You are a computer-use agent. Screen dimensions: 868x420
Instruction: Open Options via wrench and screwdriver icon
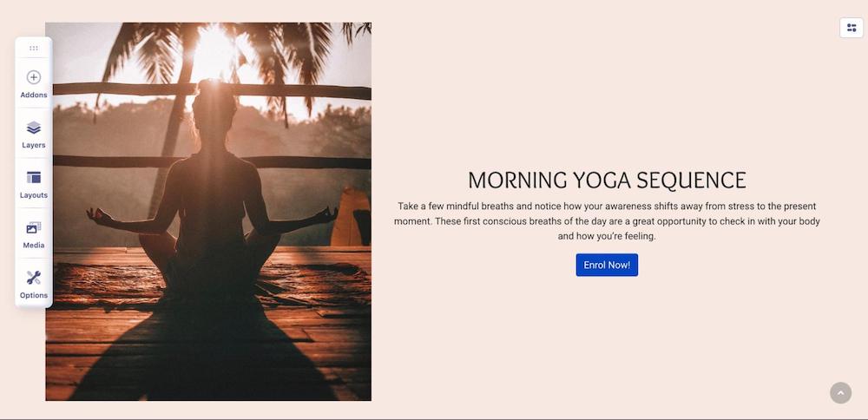[x=34, y=278]
